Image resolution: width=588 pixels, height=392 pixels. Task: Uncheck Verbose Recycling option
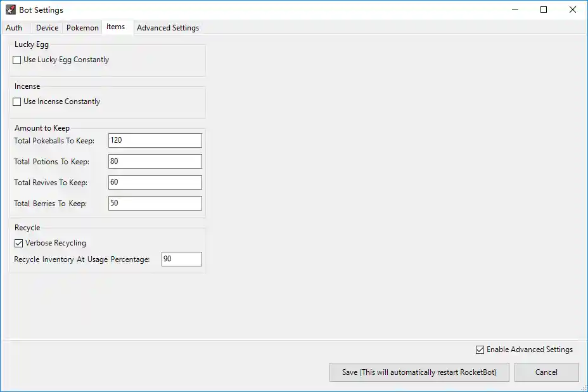[x=18, y=244]
